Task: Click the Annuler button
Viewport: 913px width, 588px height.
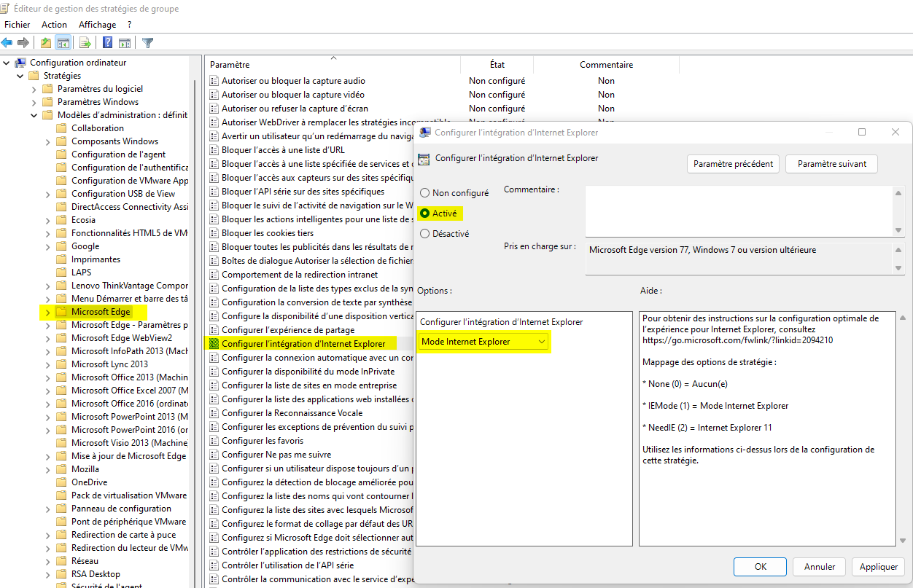Action: [820, 567]
